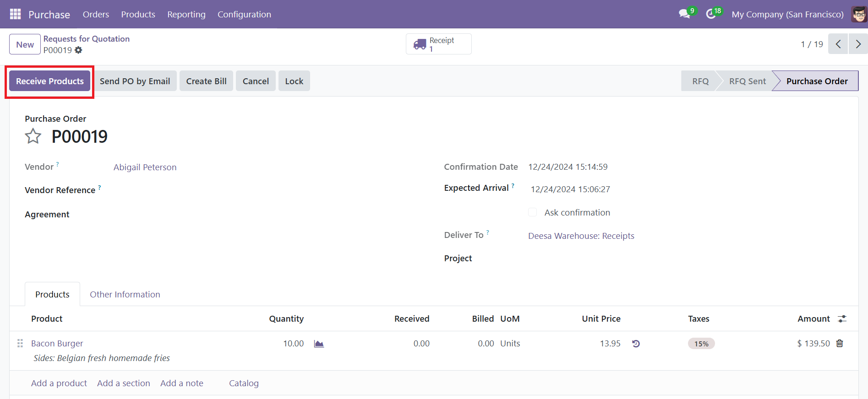Open the product Catalog

[244, 383]
